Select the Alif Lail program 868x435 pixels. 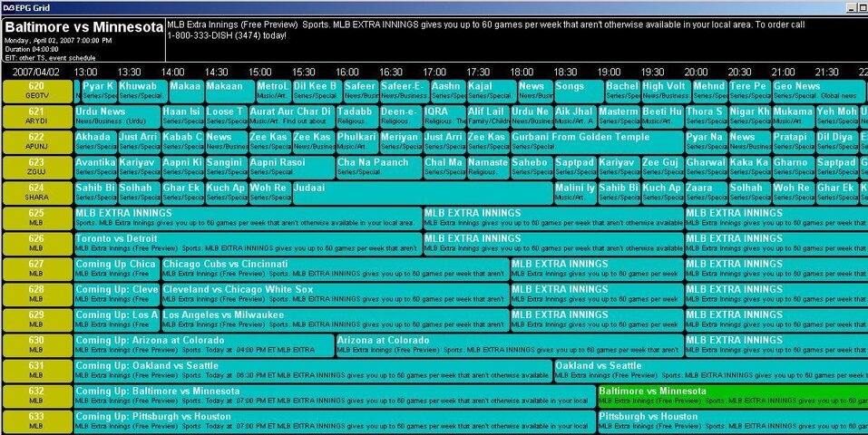coord(488,117)
